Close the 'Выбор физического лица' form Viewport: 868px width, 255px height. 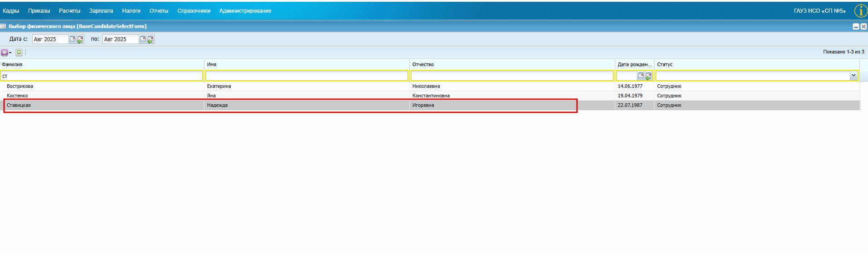coord(863,26)
